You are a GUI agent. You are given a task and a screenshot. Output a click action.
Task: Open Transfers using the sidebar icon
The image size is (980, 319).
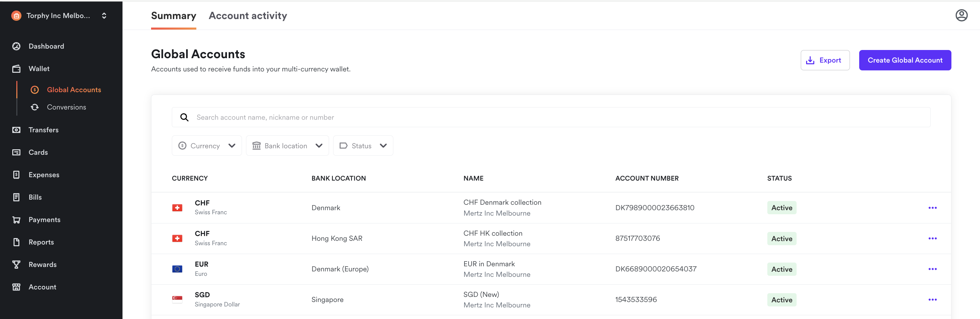(16, 130)
